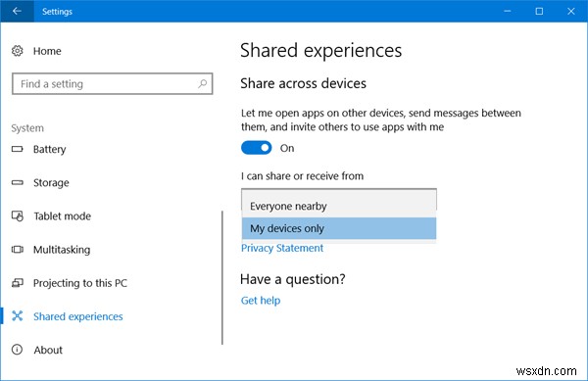Screen dimensions: 588x381
Task: Click the Multitasking icon
Action: click(18, 249)
